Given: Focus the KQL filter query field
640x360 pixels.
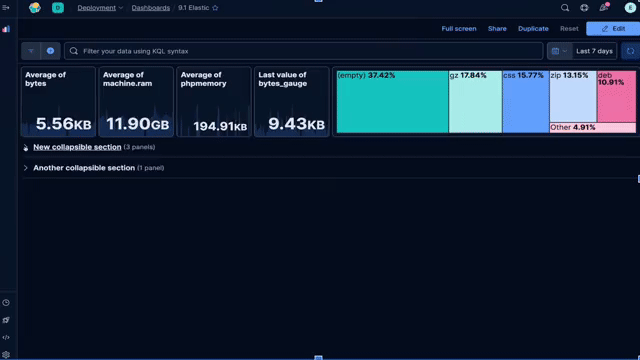Looking at the screenshot, I should [x=304, y=51].
